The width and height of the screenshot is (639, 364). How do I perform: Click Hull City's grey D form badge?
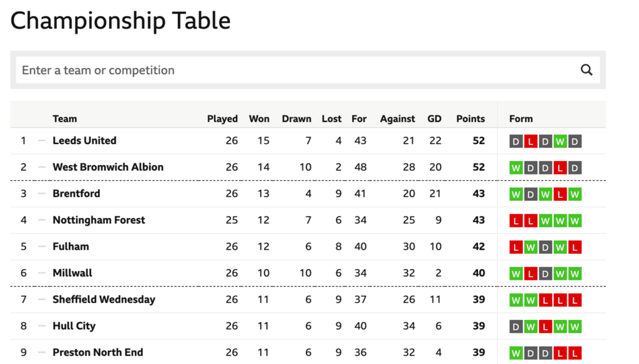[x=516, y=327]
